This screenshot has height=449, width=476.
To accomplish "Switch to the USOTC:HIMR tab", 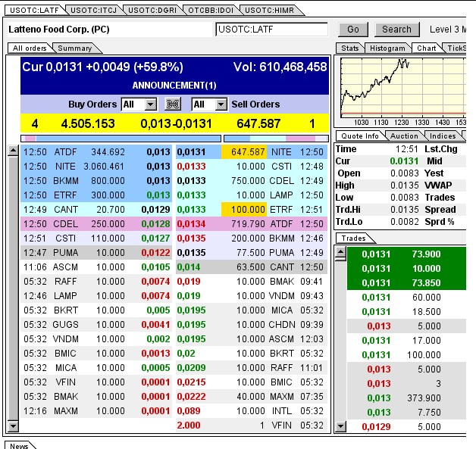I will point(269,11).
